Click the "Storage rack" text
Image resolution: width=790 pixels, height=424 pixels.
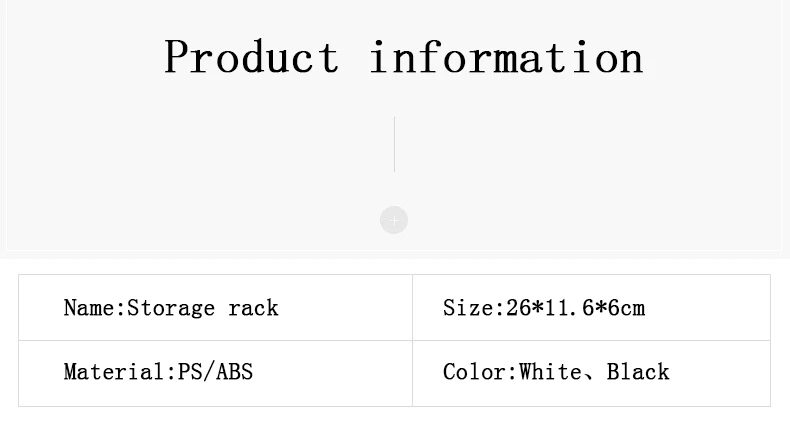[x=203, y=308]
